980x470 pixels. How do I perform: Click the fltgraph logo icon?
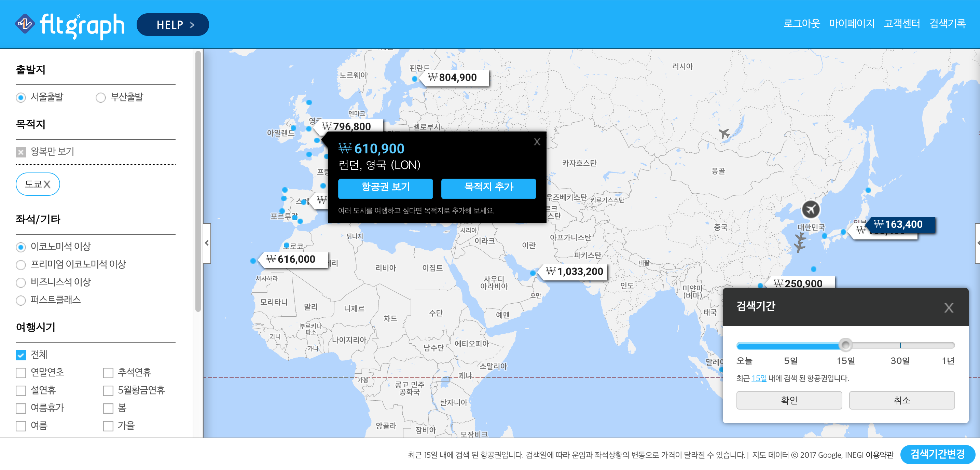click(25, 24)
